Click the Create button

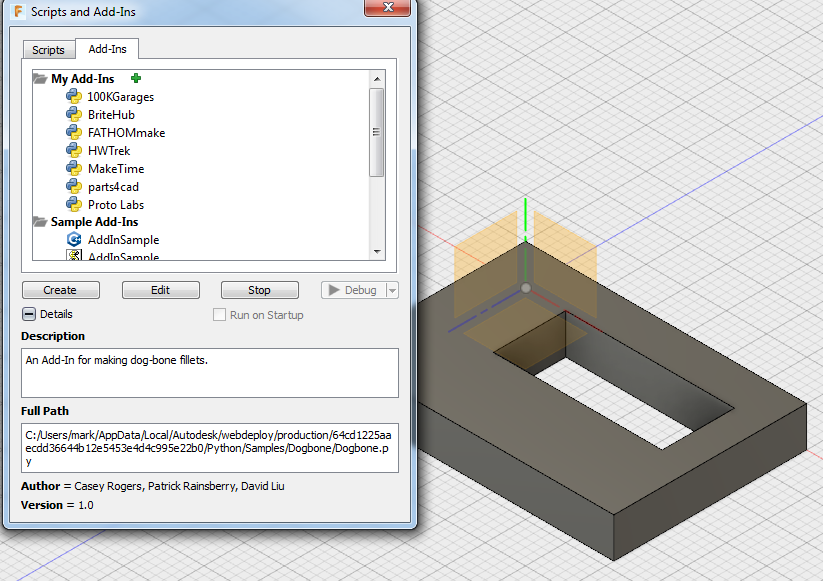point(60,290)
